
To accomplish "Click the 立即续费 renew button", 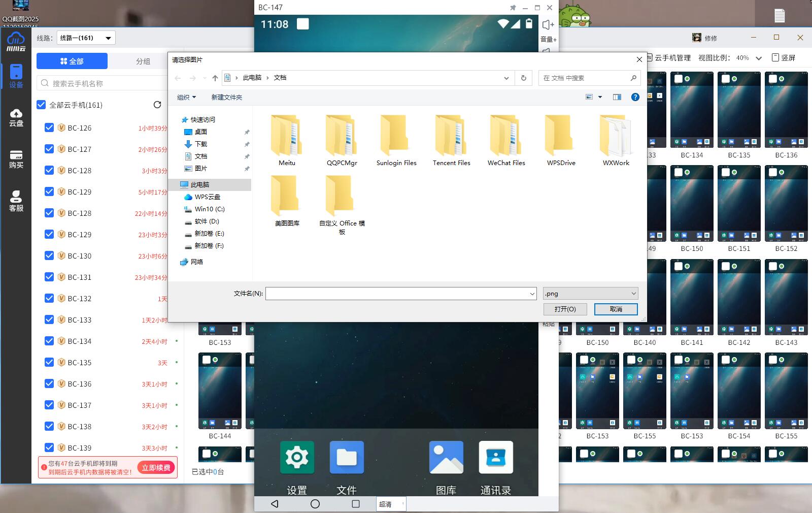I will click(156, 467).
